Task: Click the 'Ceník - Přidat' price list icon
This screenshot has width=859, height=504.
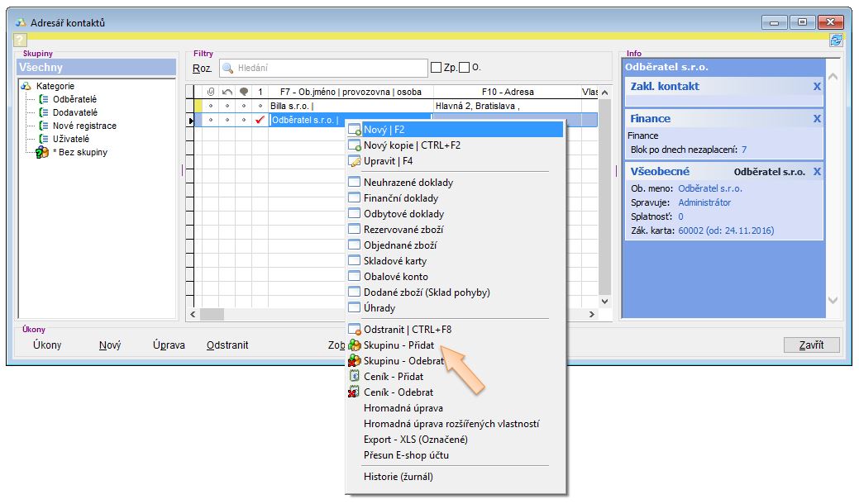Action: [x=355, y=377]
